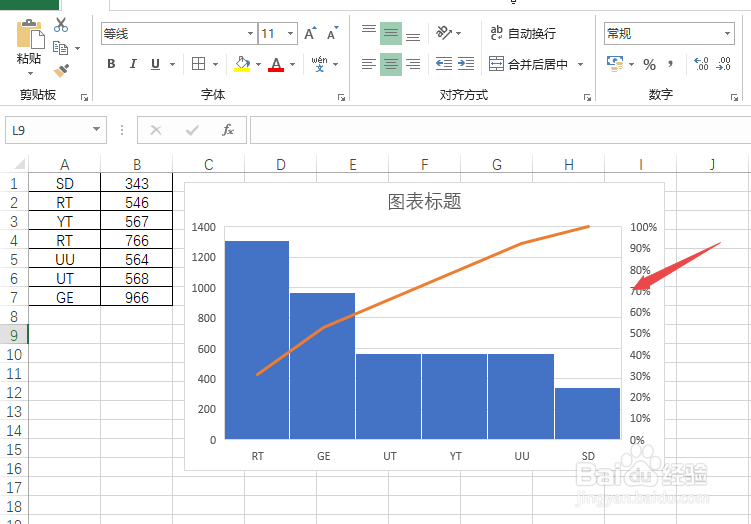
Task: Apply red font color
Action: pos(276,64)
